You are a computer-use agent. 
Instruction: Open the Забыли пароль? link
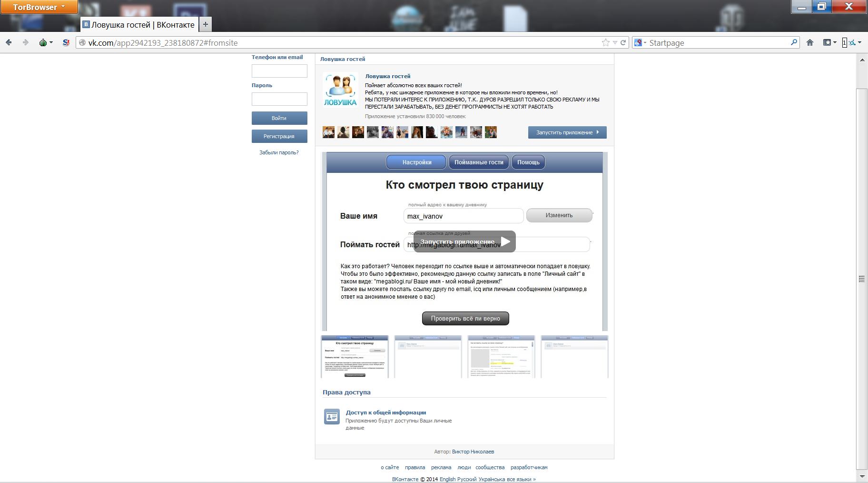click(279, 152)
